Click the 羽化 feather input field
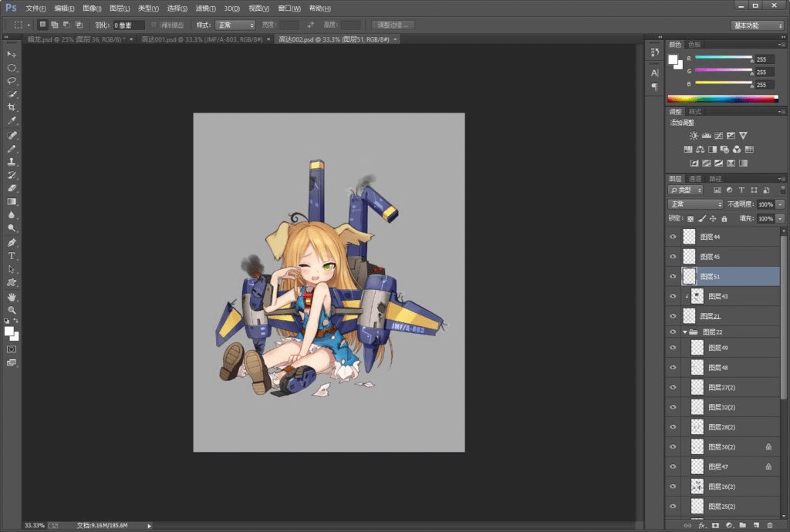The image size is (790, 532). (x=129, y=25)
